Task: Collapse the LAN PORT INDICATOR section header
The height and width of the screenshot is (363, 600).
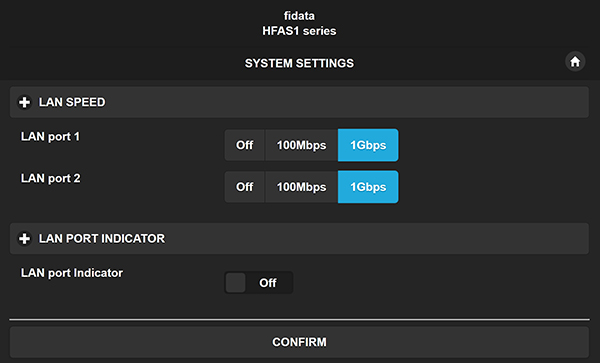Action: tap(299, 239)
